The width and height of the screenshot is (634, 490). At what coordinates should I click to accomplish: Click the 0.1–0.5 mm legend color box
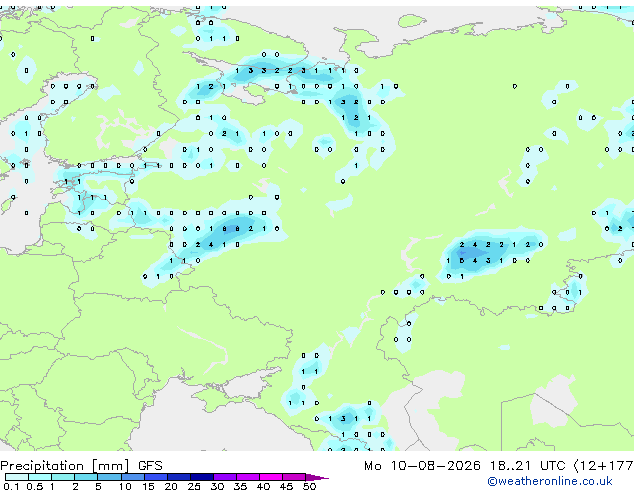(x=17, y=477)
